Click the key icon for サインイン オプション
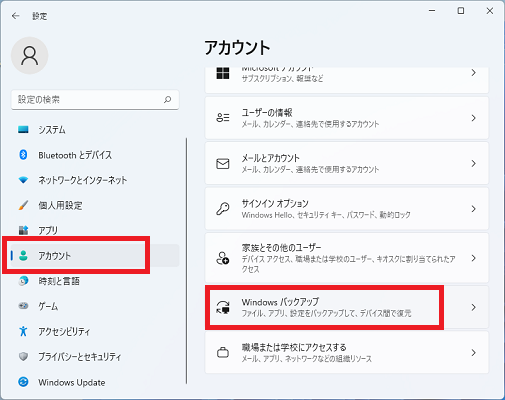This screenshot has height=400, width=505. point(223,209)
